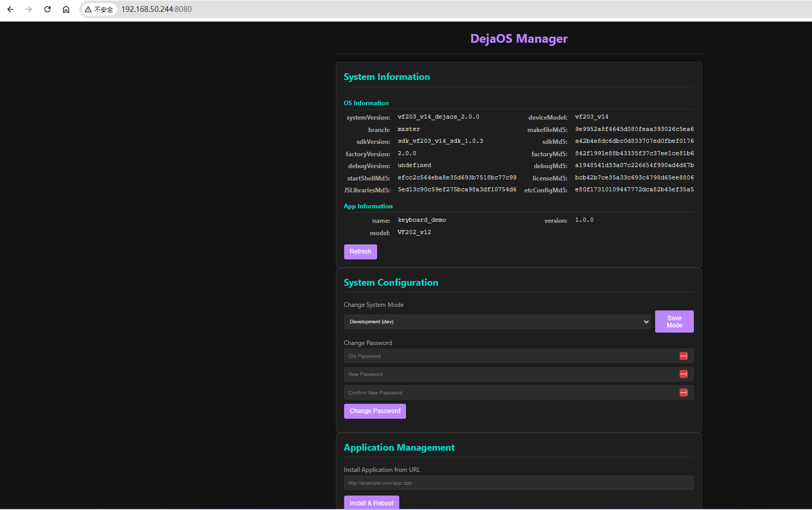
Task: Click sdkVersion value sdk_vf203_v14_sdk_1.0.3
Action: point(441,141)
